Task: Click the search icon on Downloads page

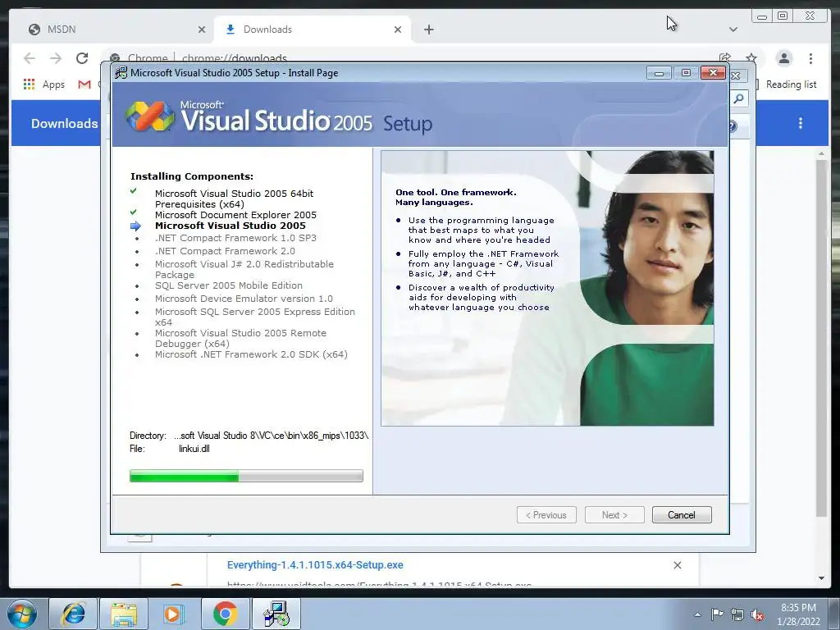Action: (x=739, y=98)
